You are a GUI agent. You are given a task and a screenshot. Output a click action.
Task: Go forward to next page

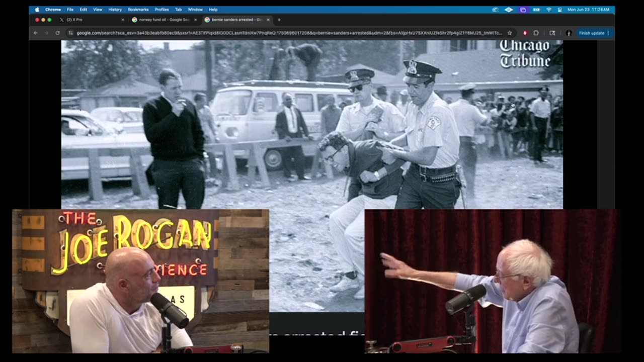pos(46,33)
